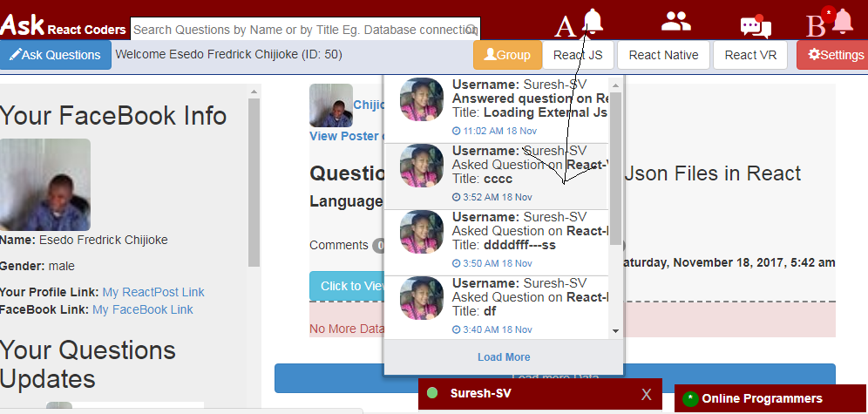Screen dimensions: 868x414
Task: Click the Comments count label
Action: click(339, 245)
